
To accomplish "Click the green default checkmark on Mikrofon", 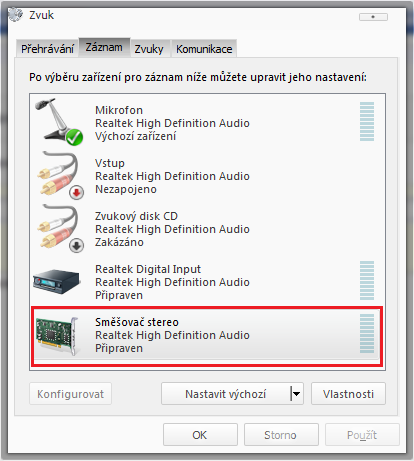I will [74, 137].
